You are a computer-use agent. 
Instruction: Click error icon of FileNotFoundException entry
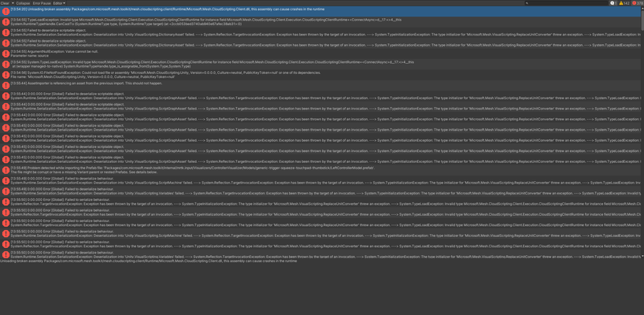point(6,75)
